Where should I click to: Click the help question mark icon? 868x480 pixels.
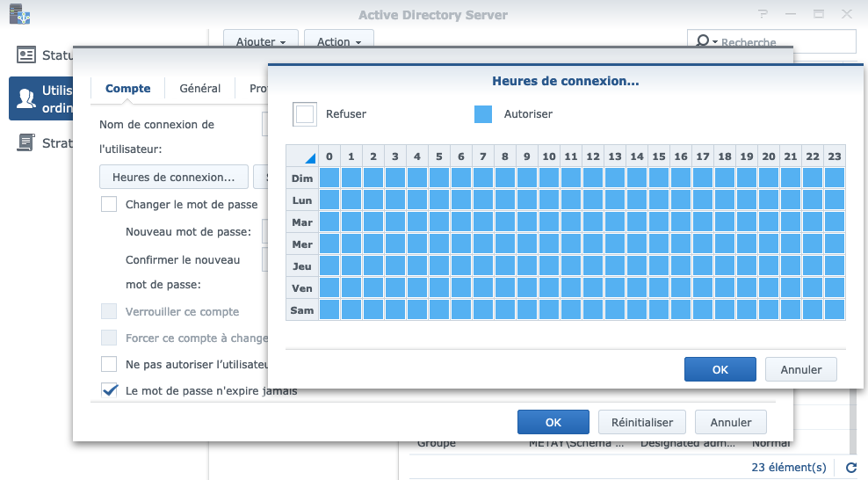pyautogui.click(x=763, y=15)
